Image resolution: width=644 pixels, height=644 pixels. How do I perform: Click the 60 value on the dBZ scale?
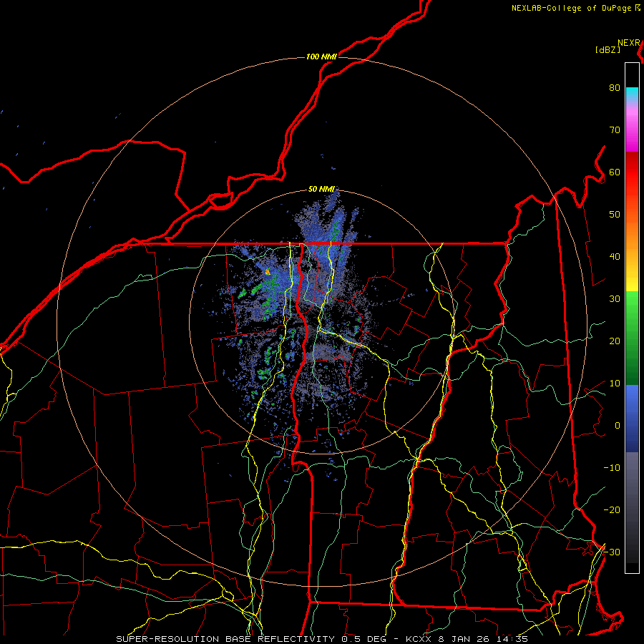(615, 172)
